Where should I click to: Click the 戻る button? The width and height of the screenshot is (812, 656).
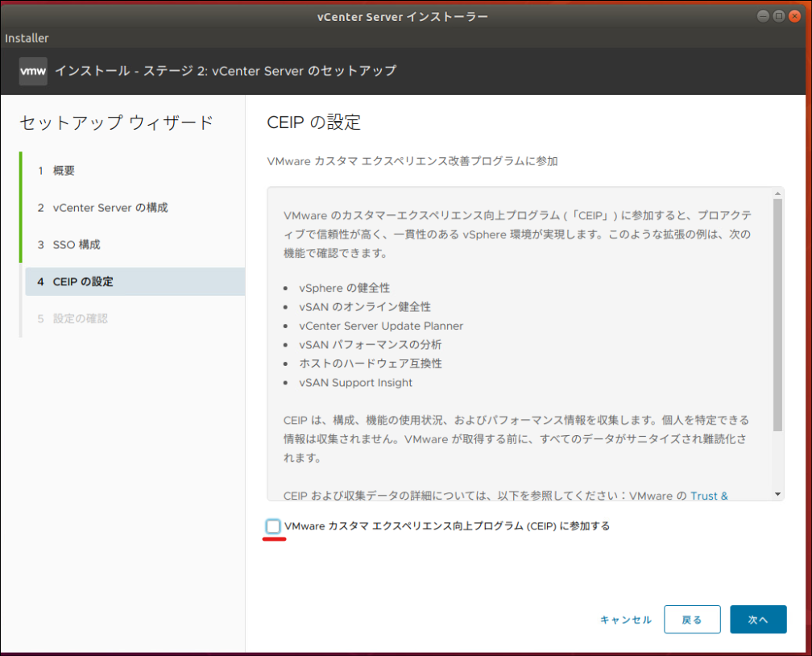[x=692, y=619]
